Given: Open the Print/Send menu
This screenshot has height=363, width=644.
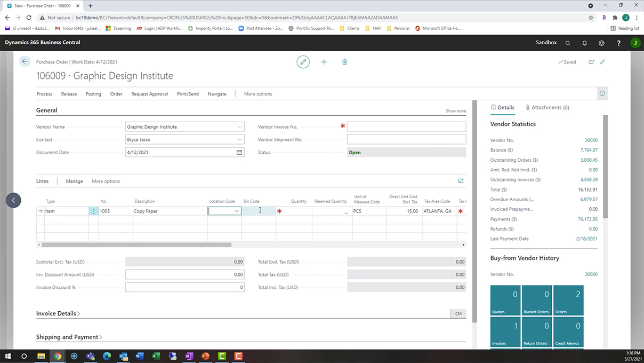Looking at the screenshot, I should (x=188, y=94).
